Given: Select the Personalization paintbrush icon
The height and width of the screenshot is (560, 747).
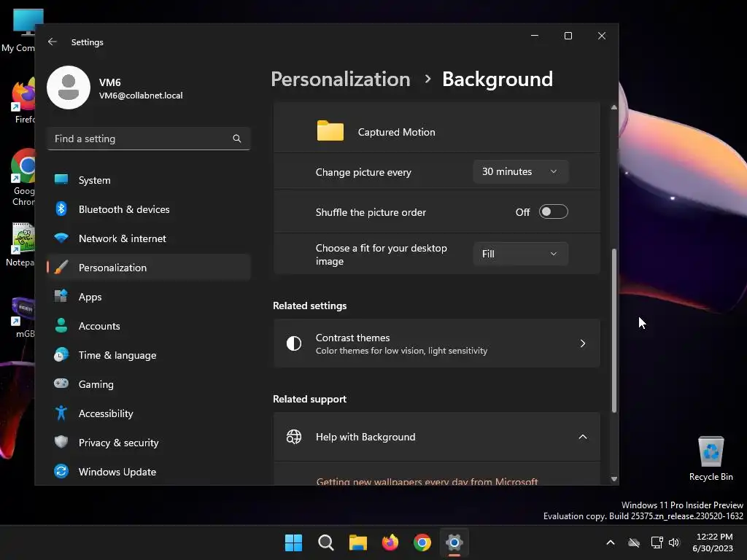Looking at the screenshot, I should [61, 267].
